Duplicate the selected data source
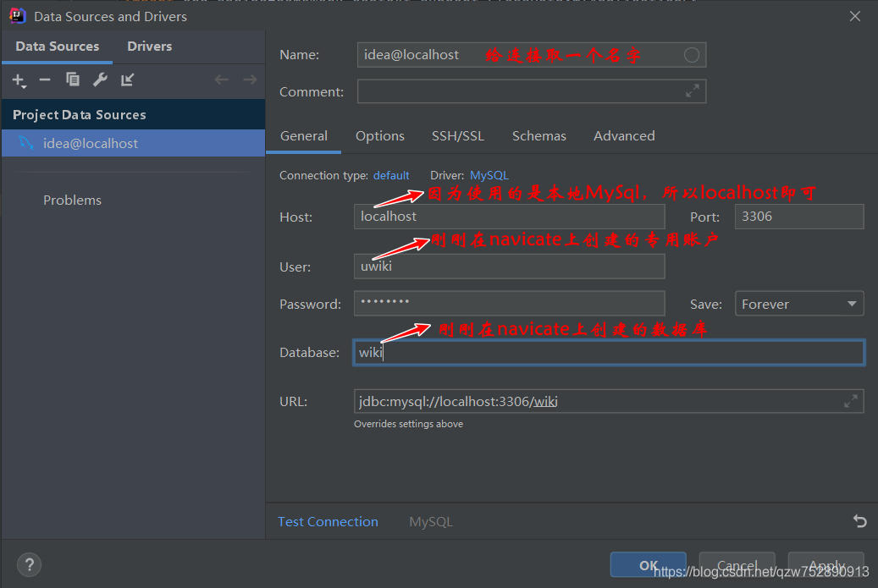 (72, 80)
